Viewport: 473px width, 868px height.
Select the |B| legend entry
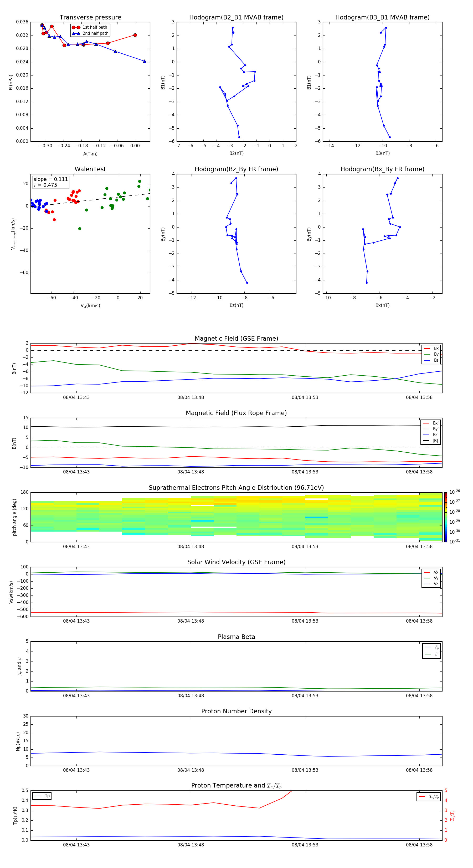coord(431,441)
